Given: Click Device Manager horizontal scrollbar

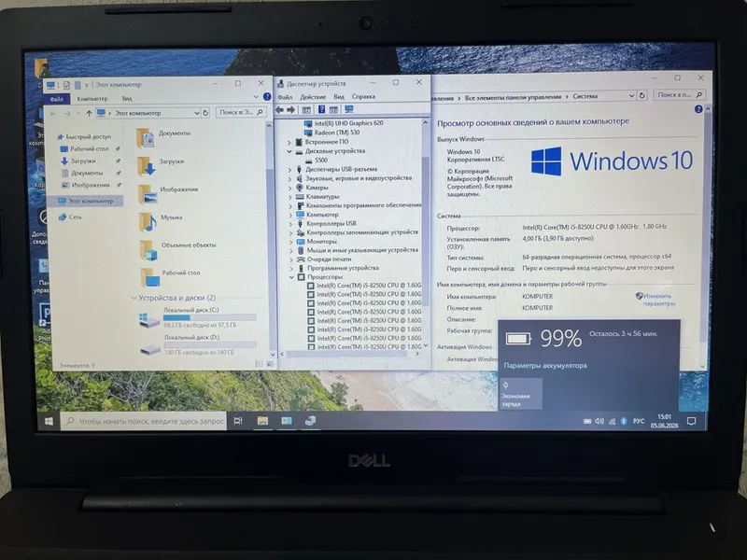Looking at the screenshot, I should coord(346,354).
